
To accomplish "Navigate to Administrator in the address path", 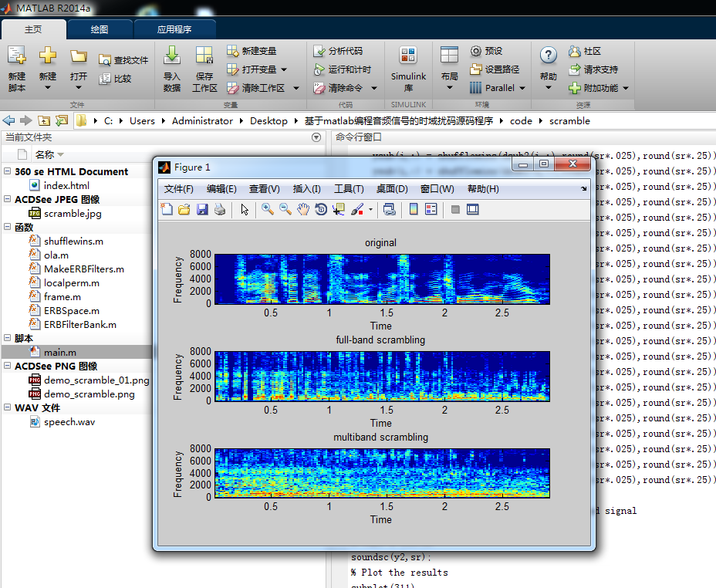I will pos(202,121).
